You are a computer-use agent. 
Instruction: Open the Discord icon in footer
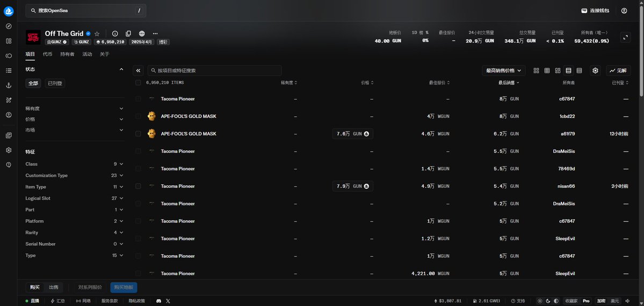click(x=158, y=301)
